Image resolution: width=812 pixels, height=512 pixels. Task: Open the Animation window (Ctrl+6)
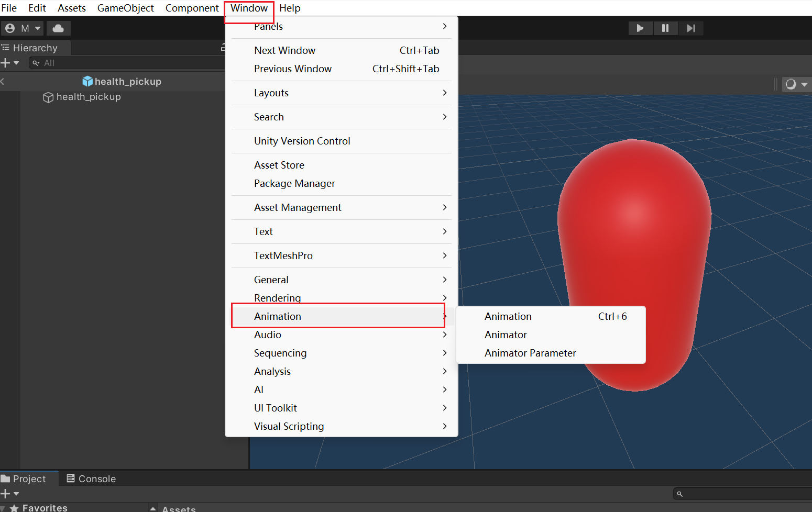point(551,316)
